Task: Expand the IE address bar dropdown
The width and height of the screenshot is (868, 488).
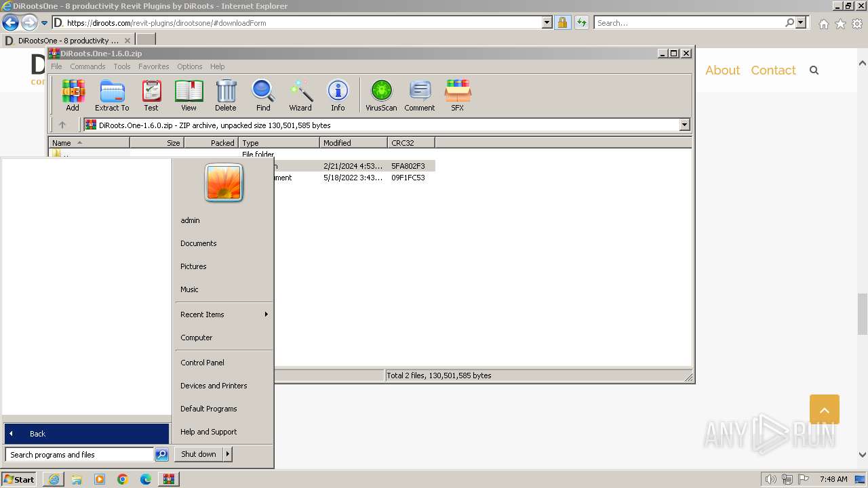Action: pyautogui.click(x=547, y=22)
